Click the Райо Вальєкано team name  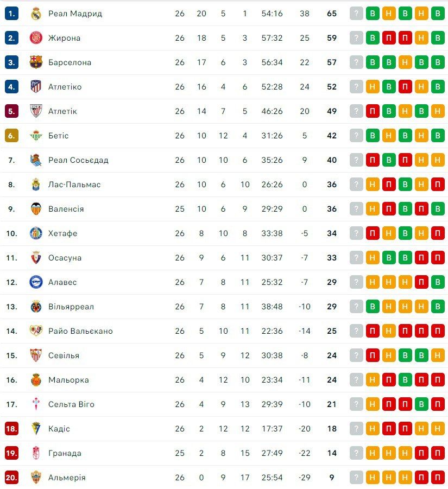tap(80, 331)
